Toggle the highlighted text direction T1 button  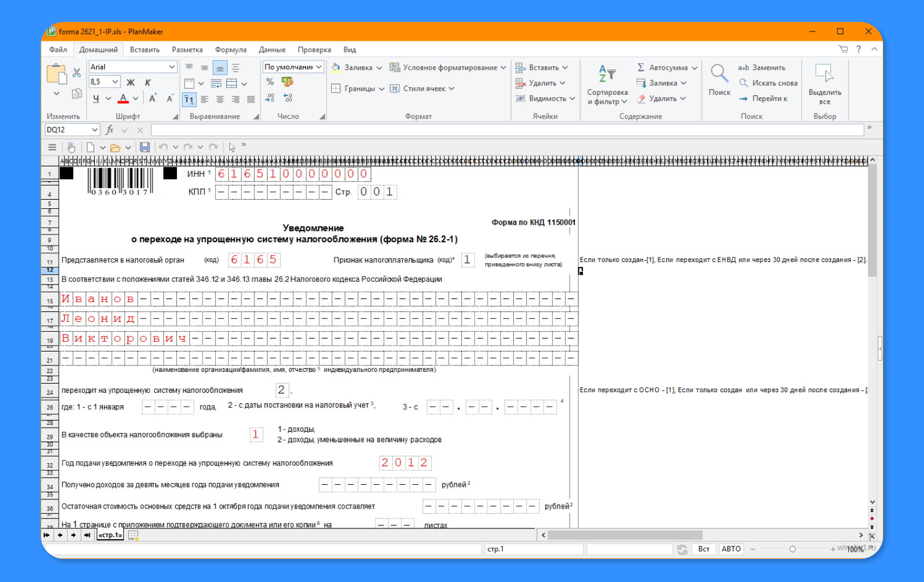click(x=189, y=100)
